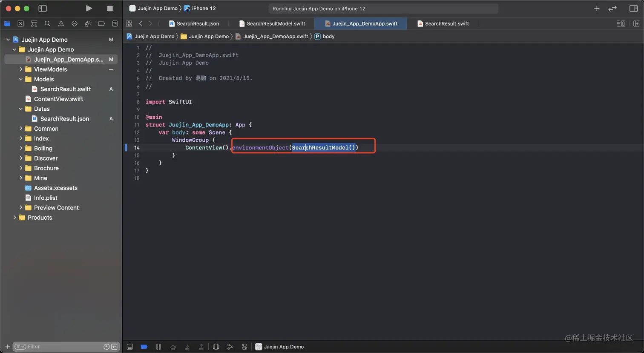Collapse the Juejin App Demo project root
The height and width of the screenshot is (353, 644).
point(8,40)
